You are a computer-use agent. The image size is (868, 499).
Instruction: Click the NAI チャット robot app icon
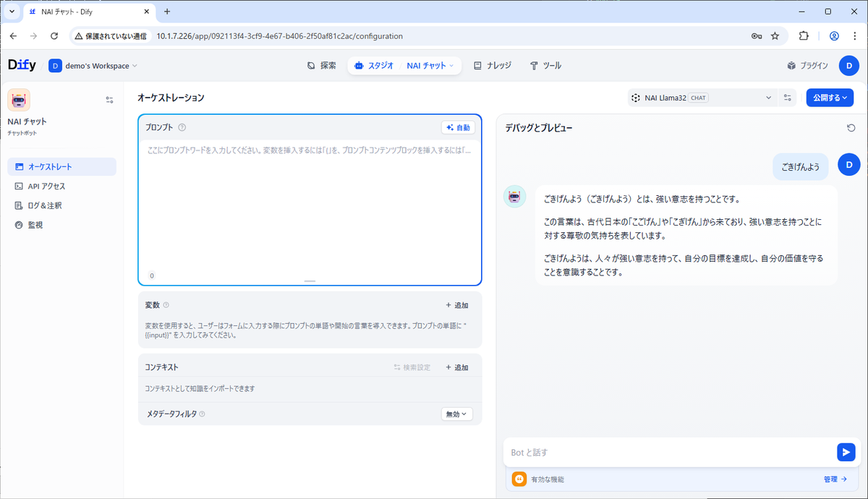[x=18, y=100]
